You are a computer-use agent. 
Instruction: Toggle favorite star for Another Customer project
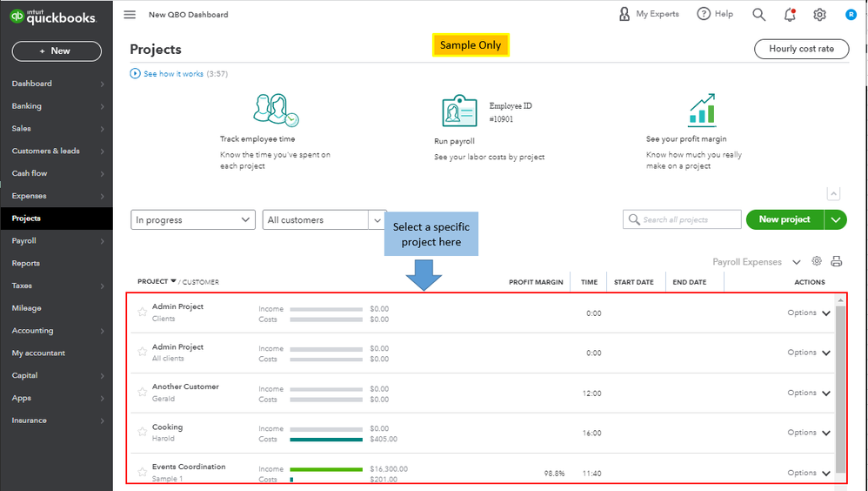click(143, 392)
